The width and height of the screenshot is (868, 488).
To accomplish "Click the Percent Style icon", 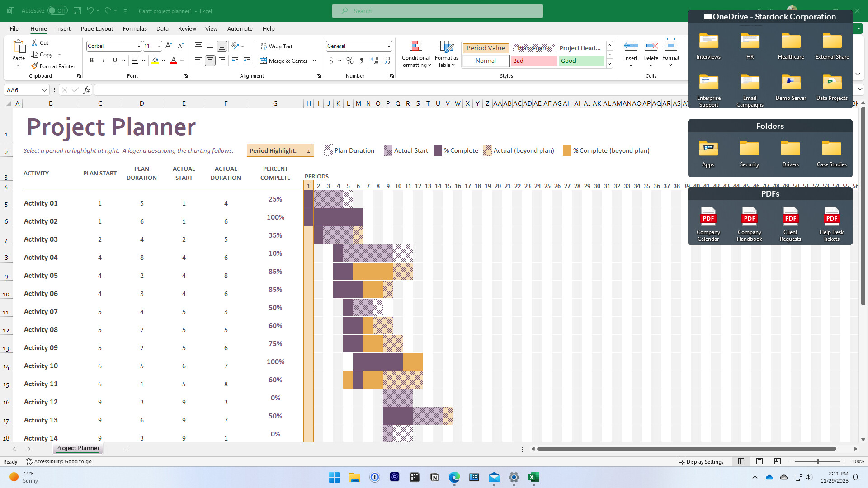I will coord(349,60).
